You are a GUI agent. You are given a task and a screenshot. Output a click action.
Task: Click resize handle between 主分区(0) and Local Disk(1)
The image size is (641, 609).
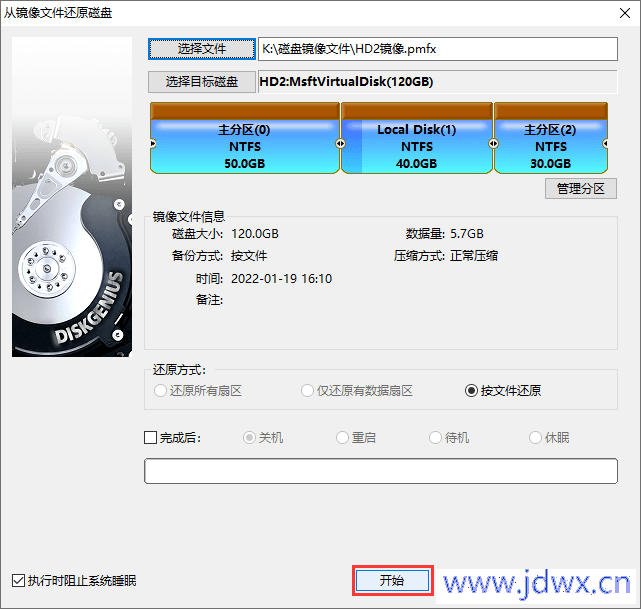tap(341, 143)
